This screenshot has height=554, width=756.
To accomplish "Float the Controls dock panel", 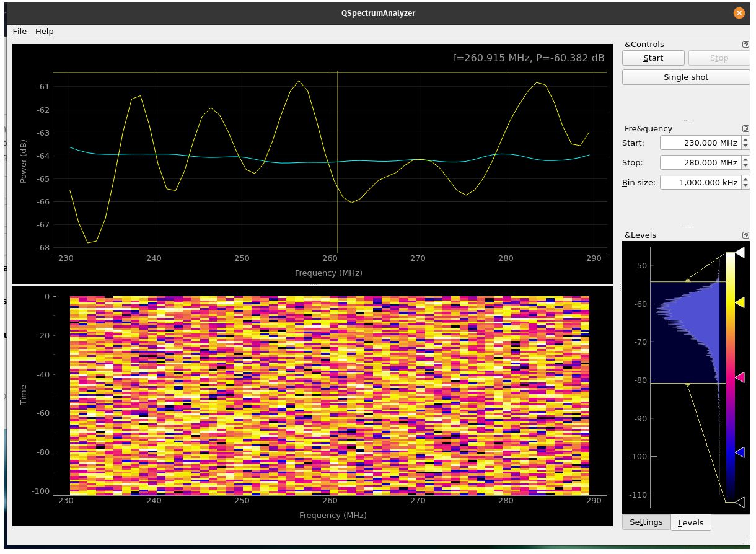I will pos(745,45).
